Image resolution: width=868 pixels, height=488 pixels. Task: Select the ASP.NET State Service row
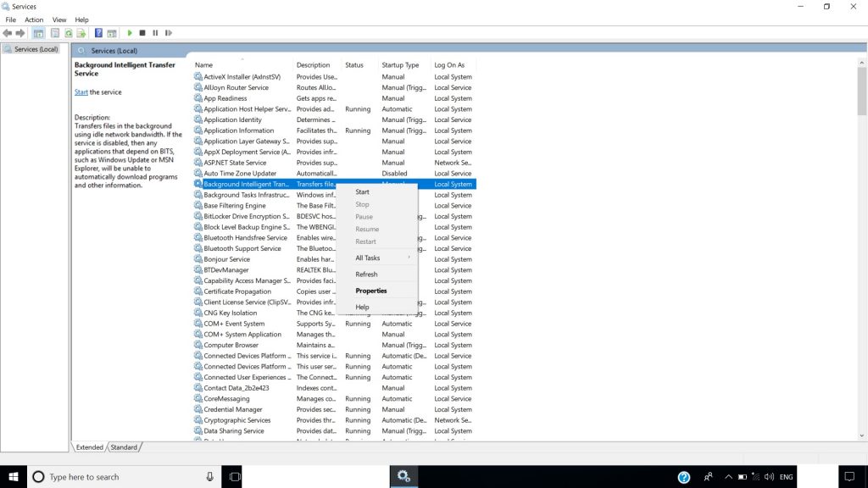(x=334, y=163)
